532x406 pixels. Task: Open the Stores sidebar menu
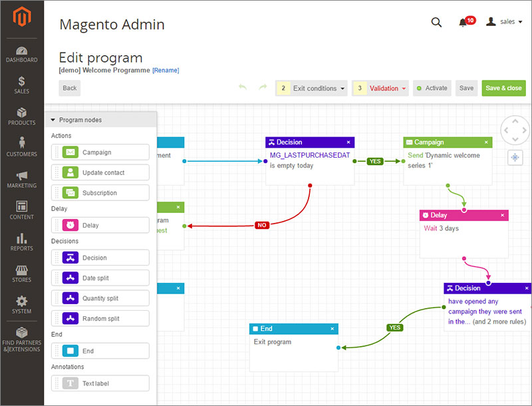(22, 274)
